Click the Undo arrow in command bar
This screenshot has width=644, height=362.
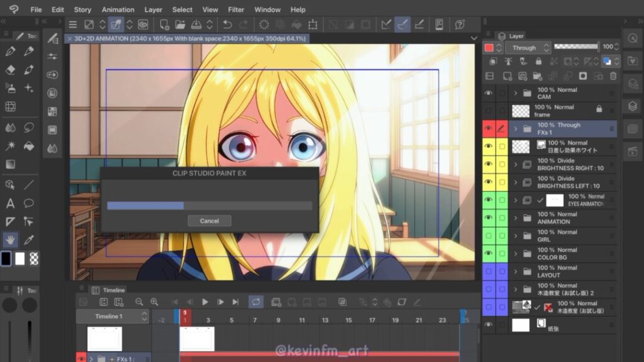click(x=227, y=25)
